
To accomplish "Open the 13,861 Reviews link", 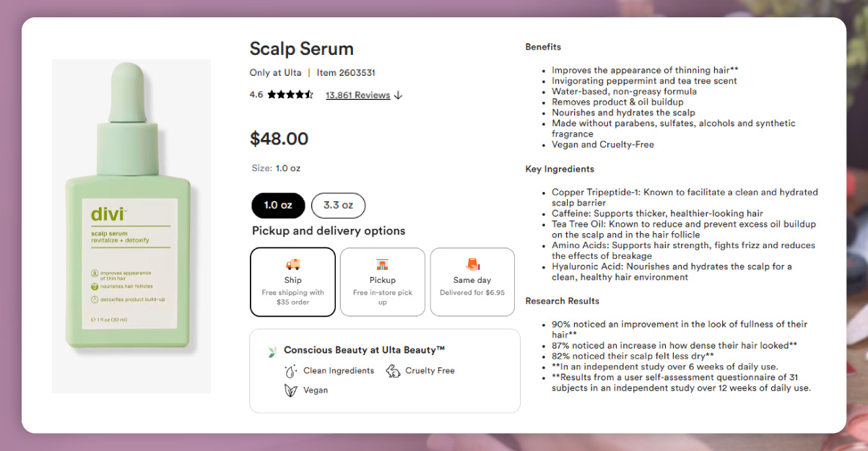I will (357, 95).
